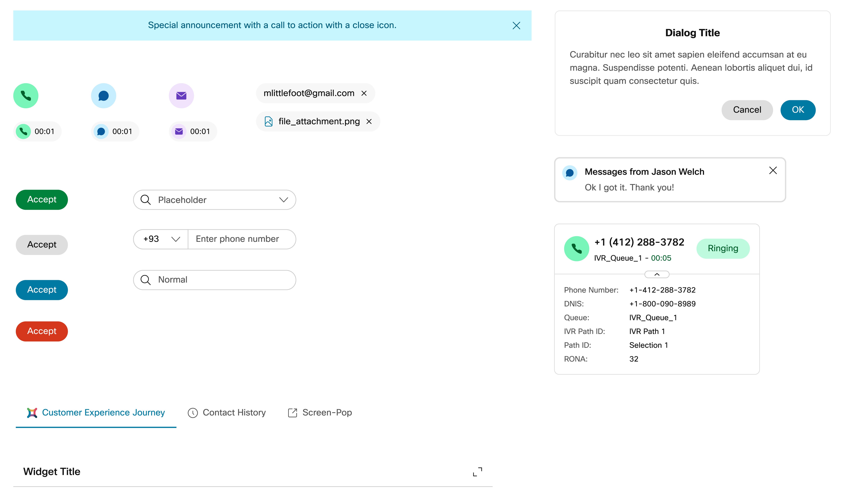
Task: Click the phone icon on the ringing call card
Action: (x=576, y=248)
